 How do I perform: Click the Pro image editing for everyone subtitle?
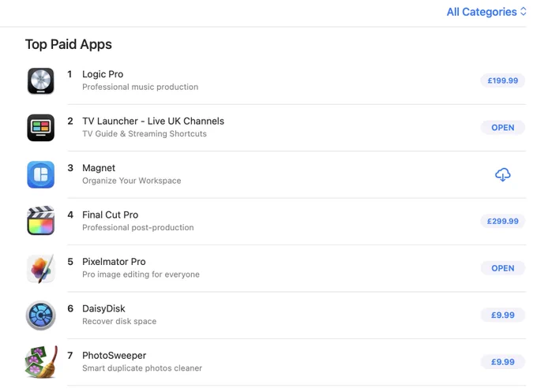141,274
